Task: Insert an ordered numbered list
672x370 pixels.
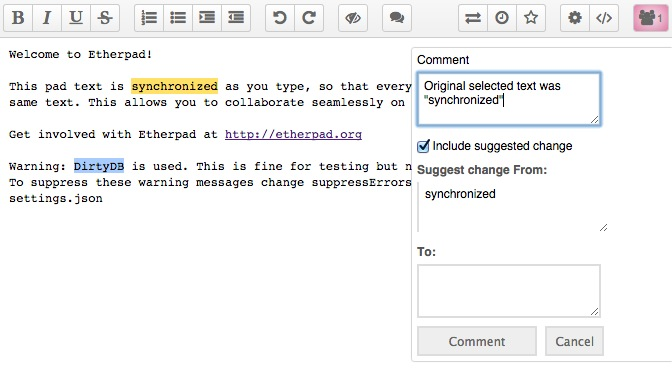Action: coord(149,18)
